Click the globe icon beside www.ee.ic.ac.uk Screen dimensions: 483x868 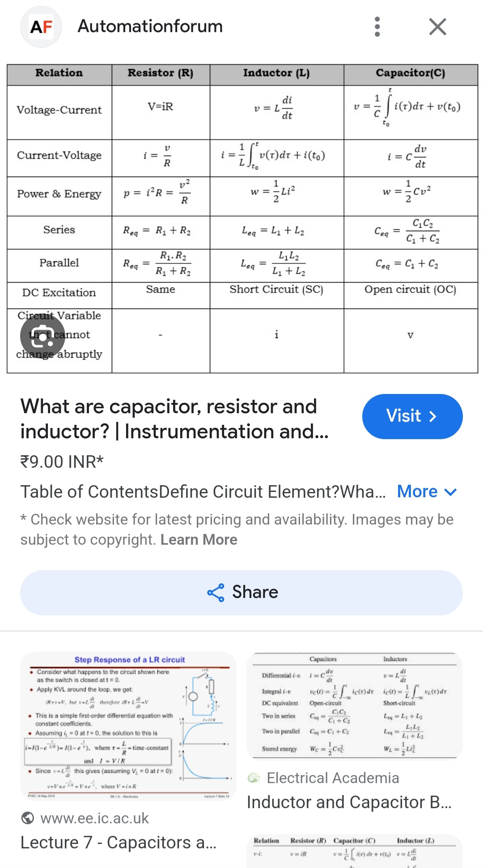pyautogui.click(x=28, y=818)
